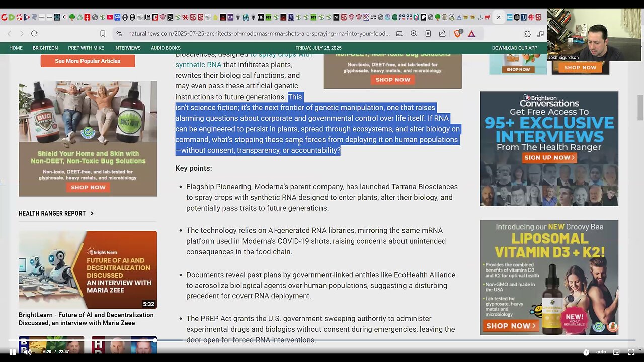
Task: Close the active browser tab
Action: [x=499, y=17]
